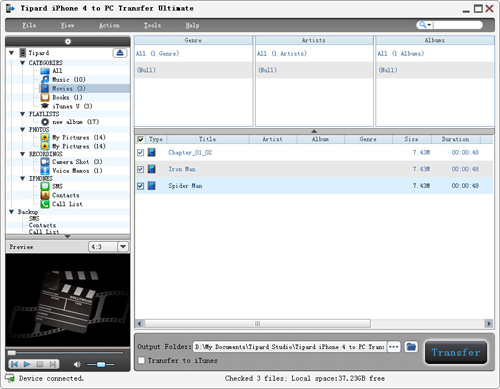Image resolution: width=500 pixels, height=389 pixels.
Task: Click the Transfer button
Action: pyautogui.click(x=456, y=352)
